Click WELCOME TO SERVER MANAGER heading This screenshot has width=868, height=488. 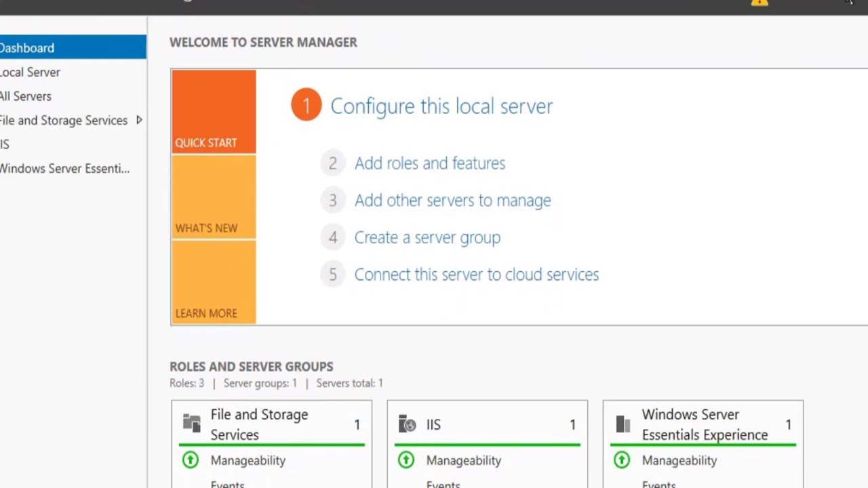[x=263, y=42]
